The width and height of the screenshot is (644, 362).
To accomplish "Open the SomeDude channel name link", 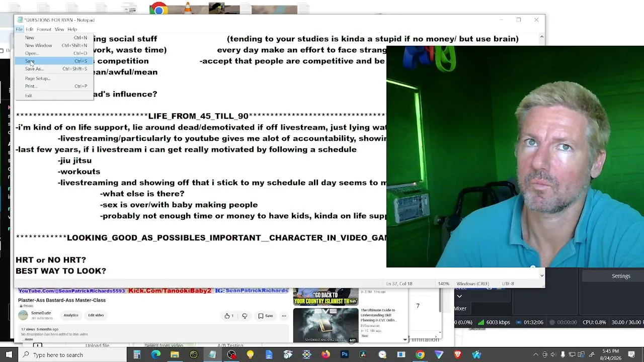I will click(41, 313).
